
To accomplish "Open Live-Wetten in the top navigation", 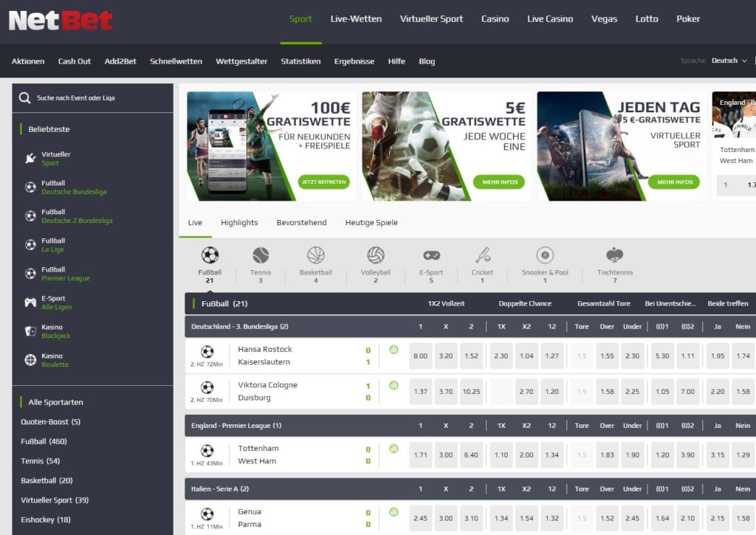I will (356, 18).
